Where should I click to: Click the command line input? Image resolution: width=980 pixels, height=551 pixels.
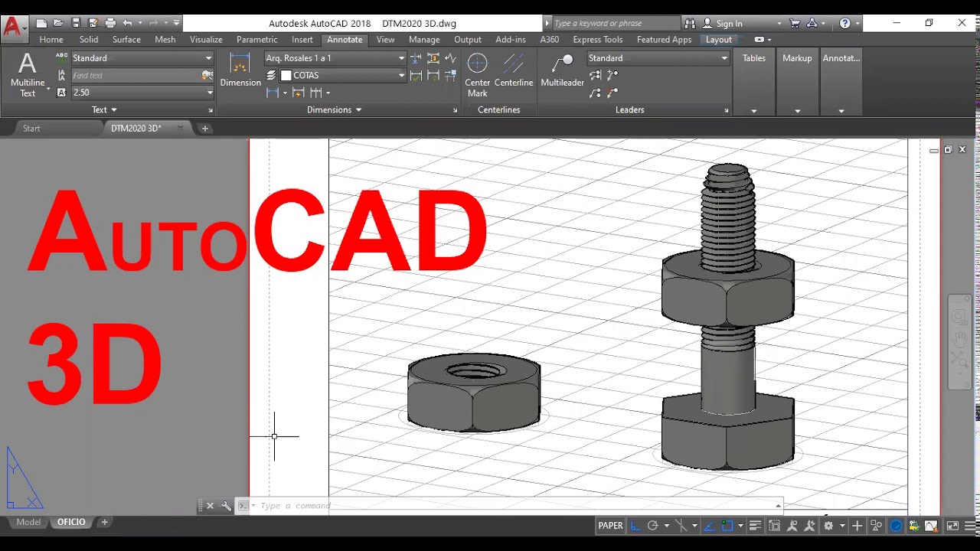coord(513,506)
